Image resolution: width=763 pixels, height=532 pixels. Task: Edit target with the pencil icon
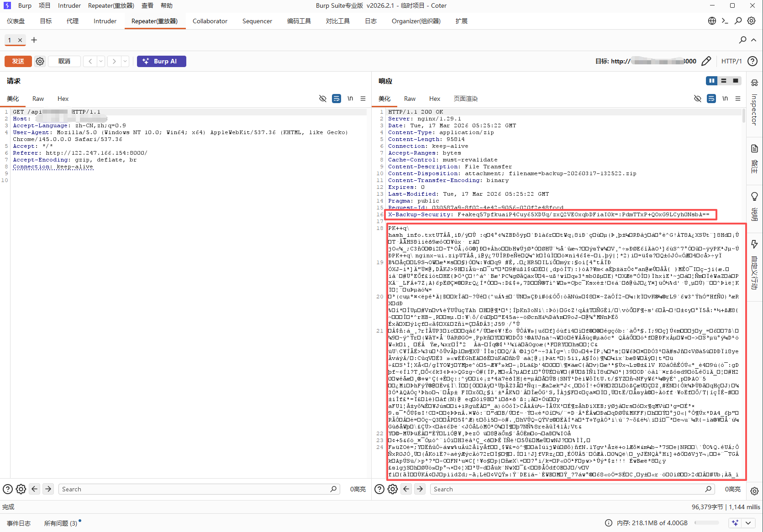(706, 61)
